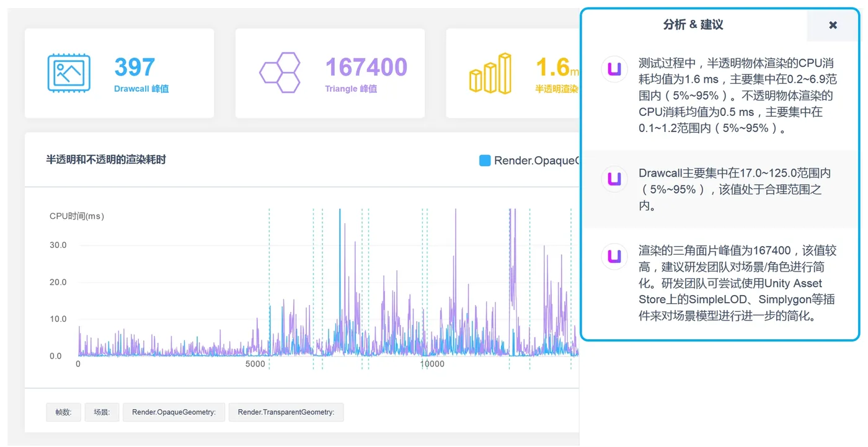This screenshot has width=868, height=447.
Task: Click the U avatar beside 半透明物体渲染 advice
Action: tap(614, 69)
